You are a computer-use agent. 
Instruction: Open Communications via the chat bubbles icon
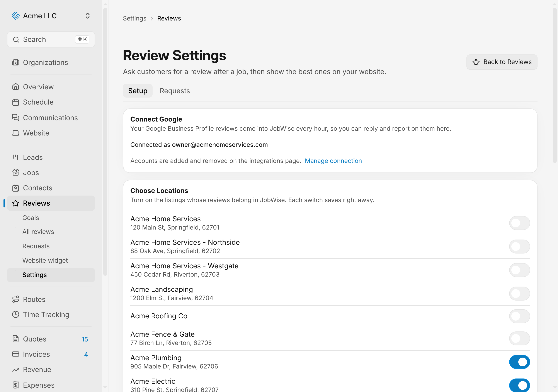[15, 118]
